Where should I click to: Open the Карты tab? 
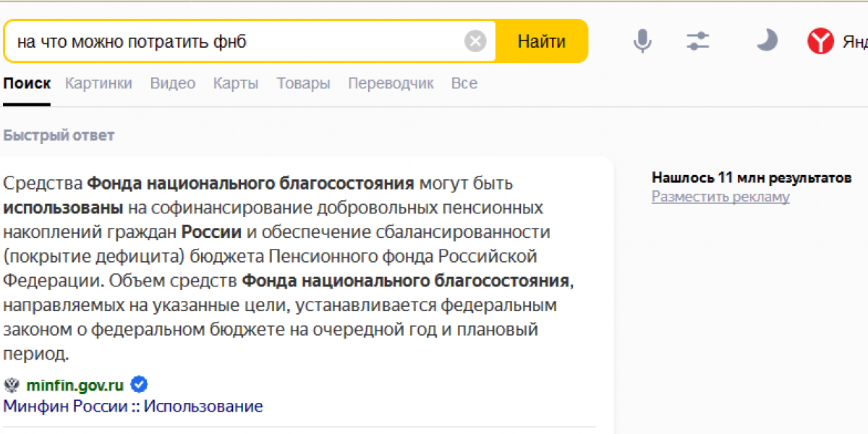(x=234, y=83)
